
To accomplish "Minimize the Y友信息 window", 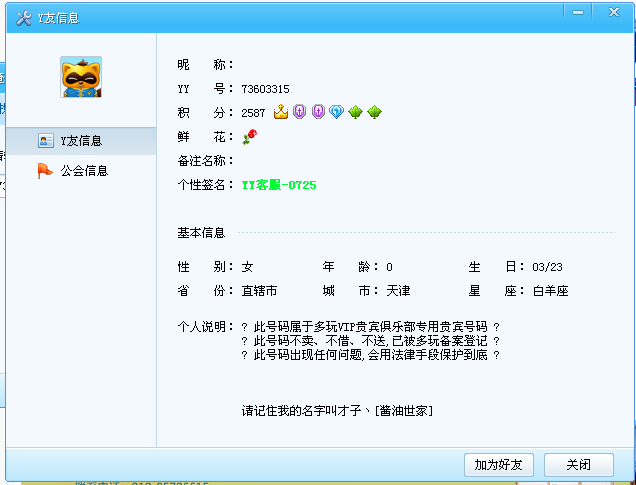I will click(578, 13).
